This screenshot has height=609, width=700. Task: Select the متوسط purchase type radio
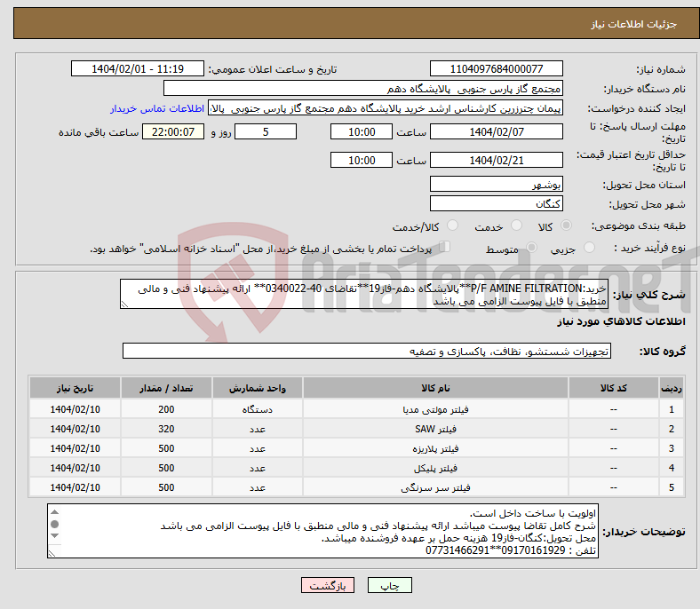coord(532,249)
